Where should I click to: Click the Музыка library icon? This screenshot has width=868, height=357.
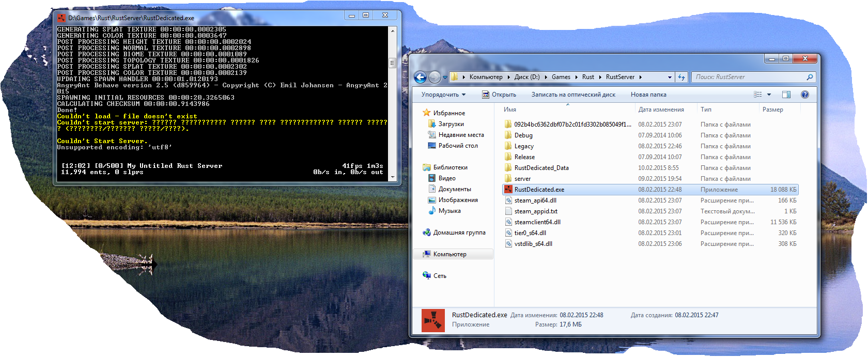click(x=432, y=211)
